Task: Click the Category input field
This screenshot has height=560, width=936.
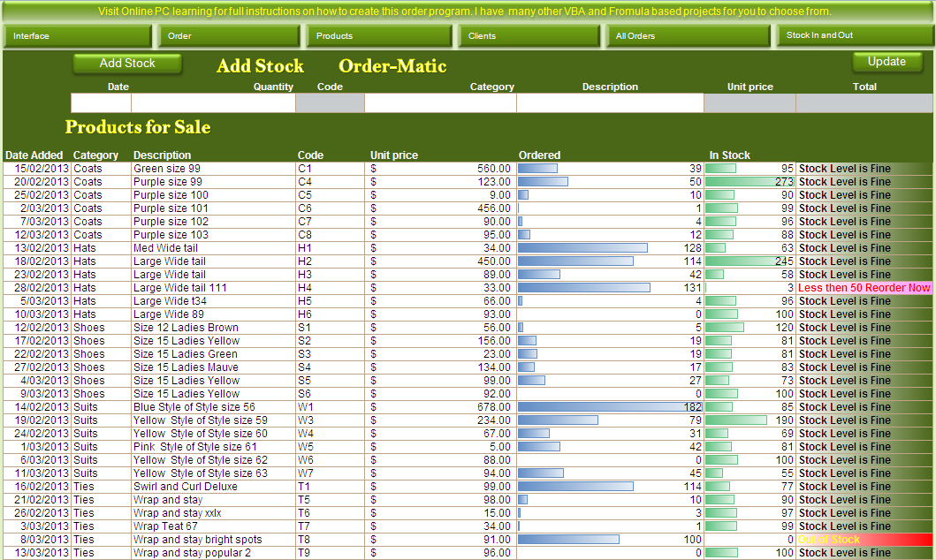Action: click(440, 103)
